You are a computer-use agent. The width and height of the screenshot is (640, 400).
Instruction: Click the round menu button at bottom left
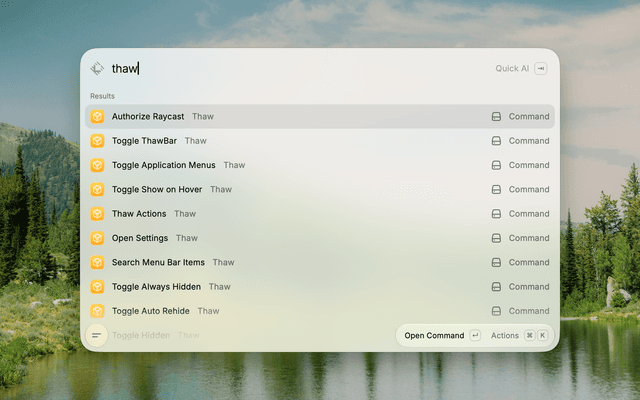[97, 336]
